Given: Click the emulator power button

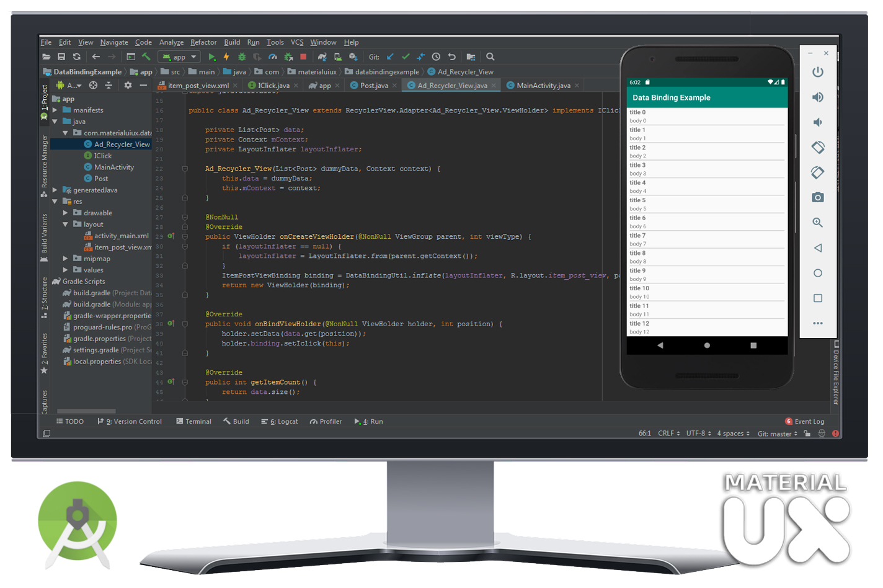Looking at the screenshot, I should [x=818, y=72].
